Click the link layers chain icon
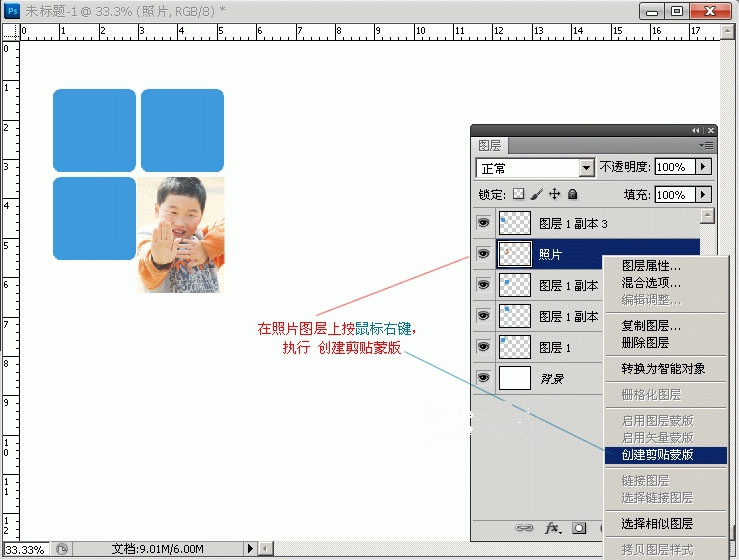The height and width of the screenshot is (560, 739). (x=524, y=528)
